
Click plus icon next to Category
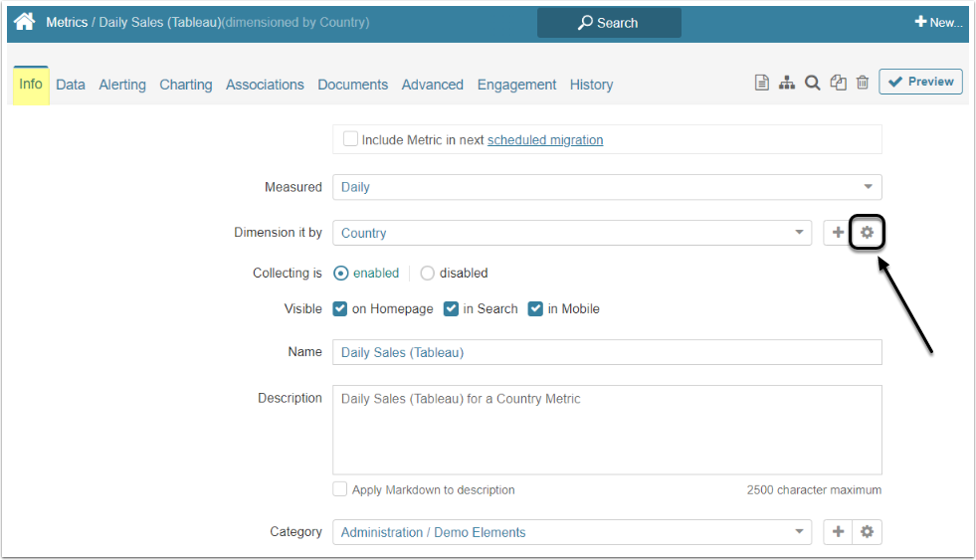point(838,532)
